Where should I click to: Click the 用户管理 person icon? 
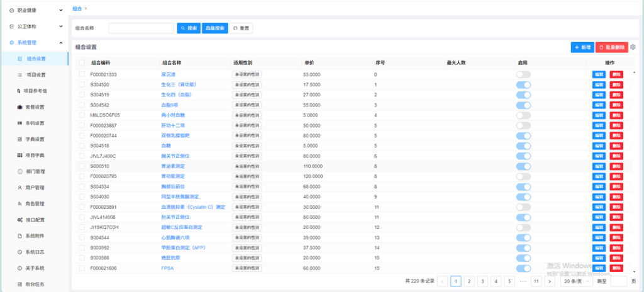click(19, 188)
